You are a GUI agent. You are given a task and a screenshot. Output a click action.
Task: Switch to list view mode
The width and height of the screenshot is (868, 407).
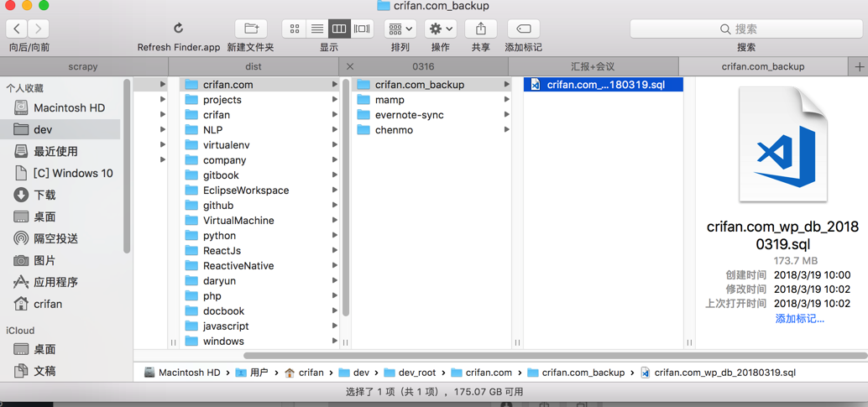pos(316,29)
